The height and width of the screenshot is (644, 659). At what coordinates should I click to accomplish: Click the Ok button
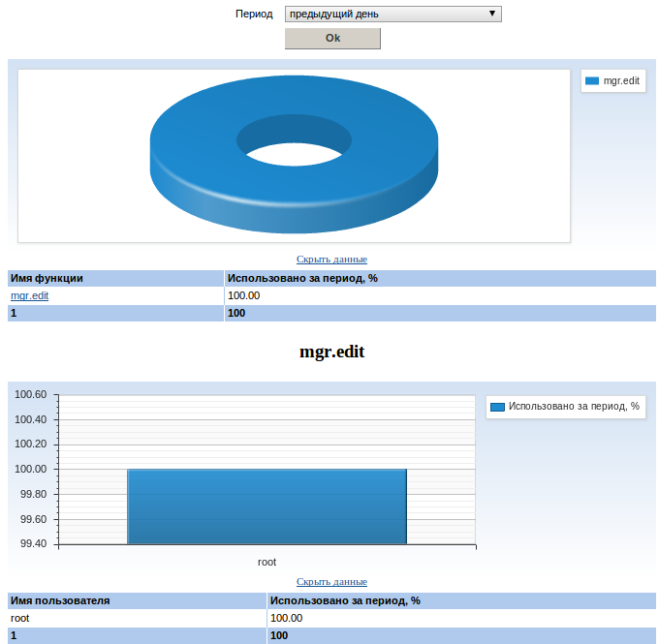click(332, 38)
